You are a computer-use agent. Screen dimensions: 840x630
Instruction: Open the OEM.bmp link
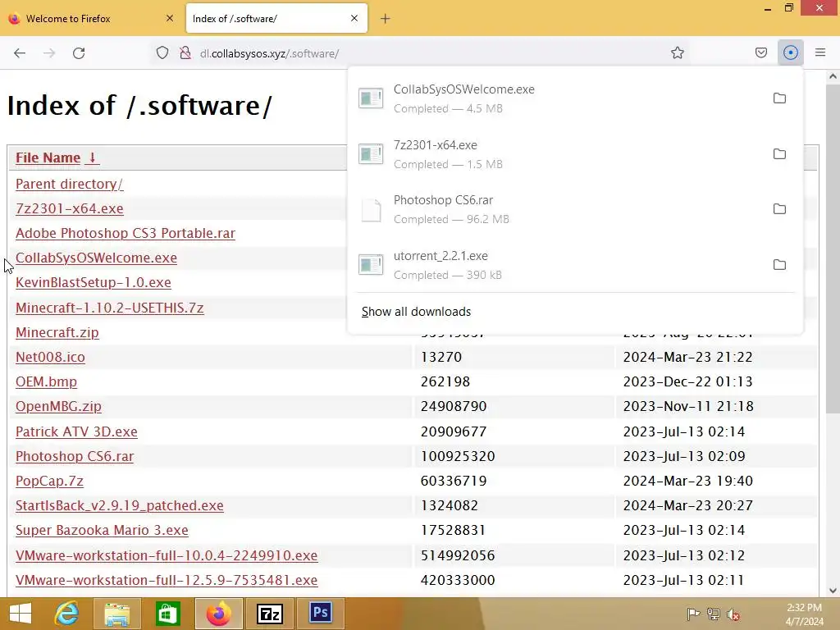click(46, 382)
